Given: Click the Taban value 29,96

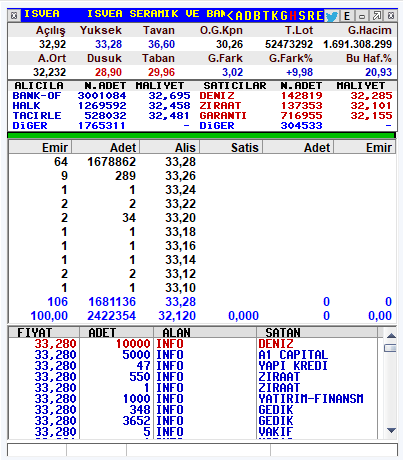Looking at the screenshot, I should pos(161,72).
